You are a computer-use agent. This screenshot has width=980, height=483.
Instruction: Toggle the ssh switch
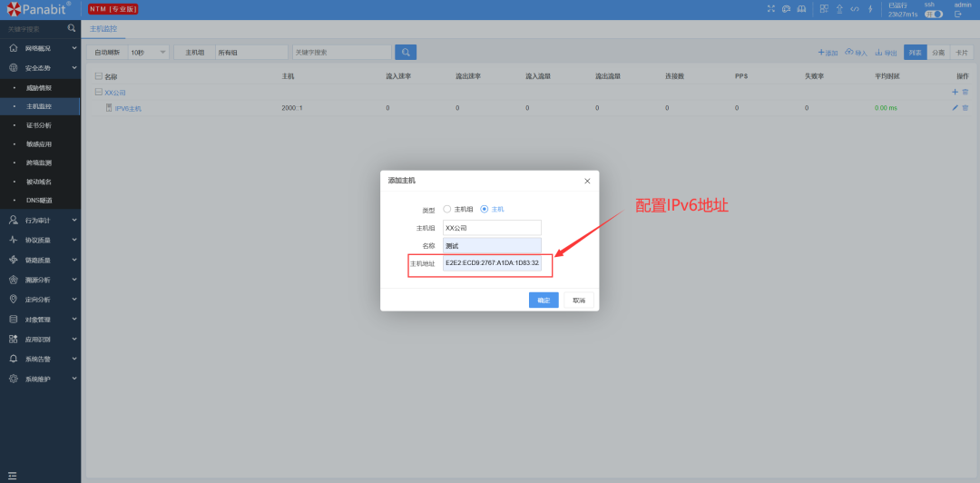(x=934, y=14)
